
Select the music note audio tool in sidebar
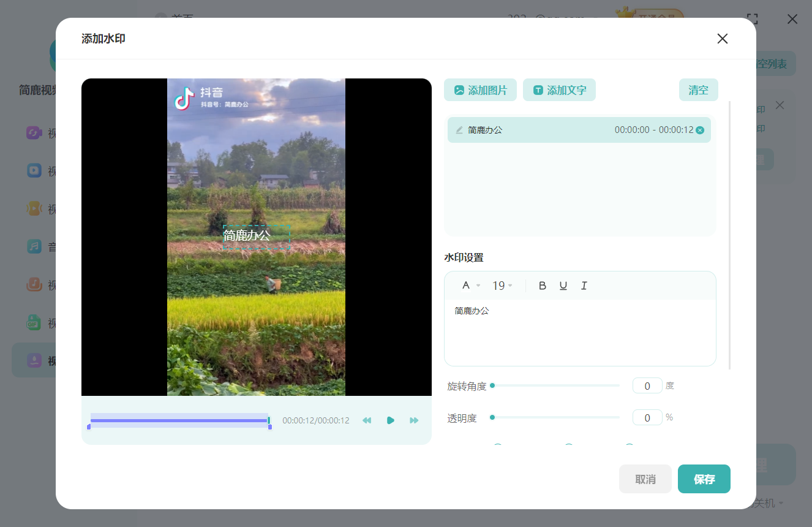click(x=34, y=246)
